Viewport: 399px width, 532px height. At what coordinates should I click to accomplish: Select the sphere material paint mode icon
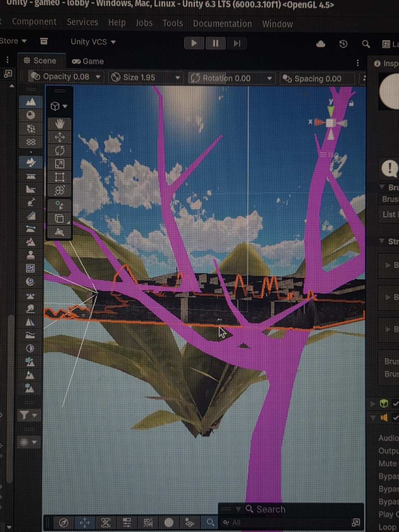point(31,115)
